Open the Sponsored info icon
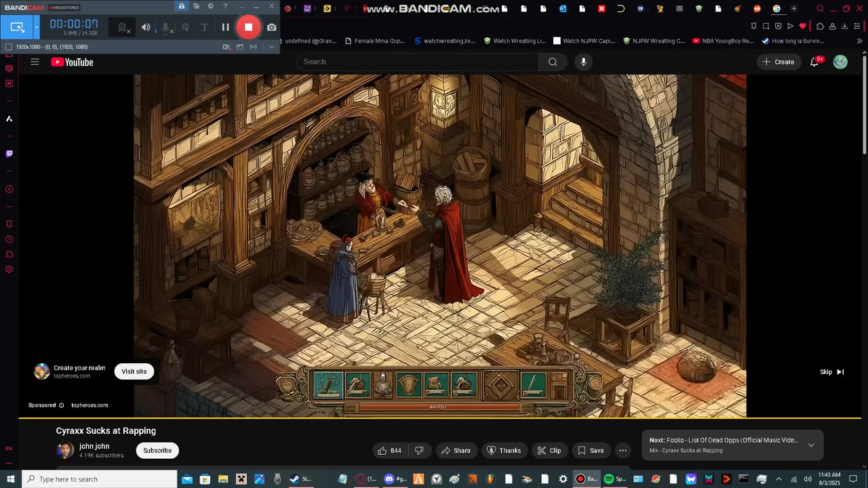 (x=61, y=405)
